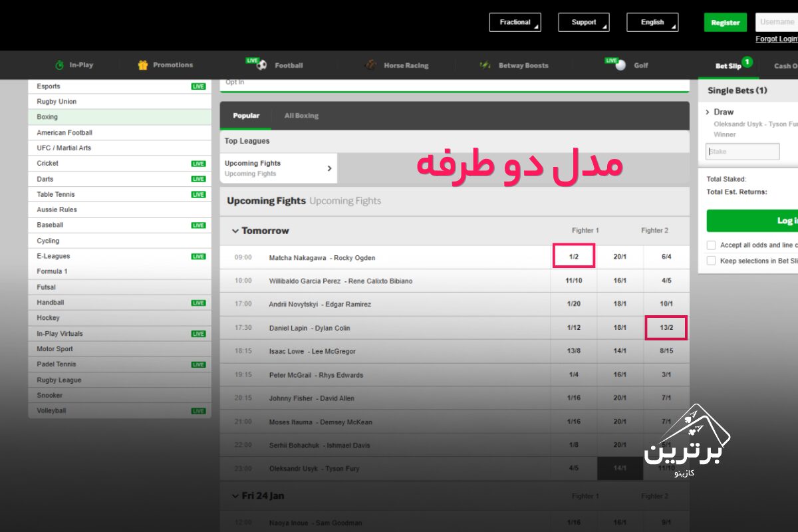Open the Bet Slip tab

tap(728, 66)
